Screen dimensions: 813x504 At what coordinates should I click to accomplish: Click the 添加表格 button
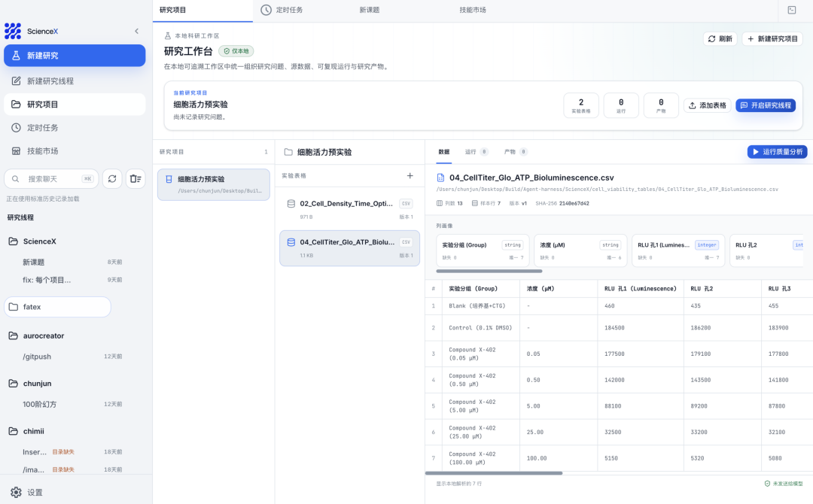[x=707, y=105]
